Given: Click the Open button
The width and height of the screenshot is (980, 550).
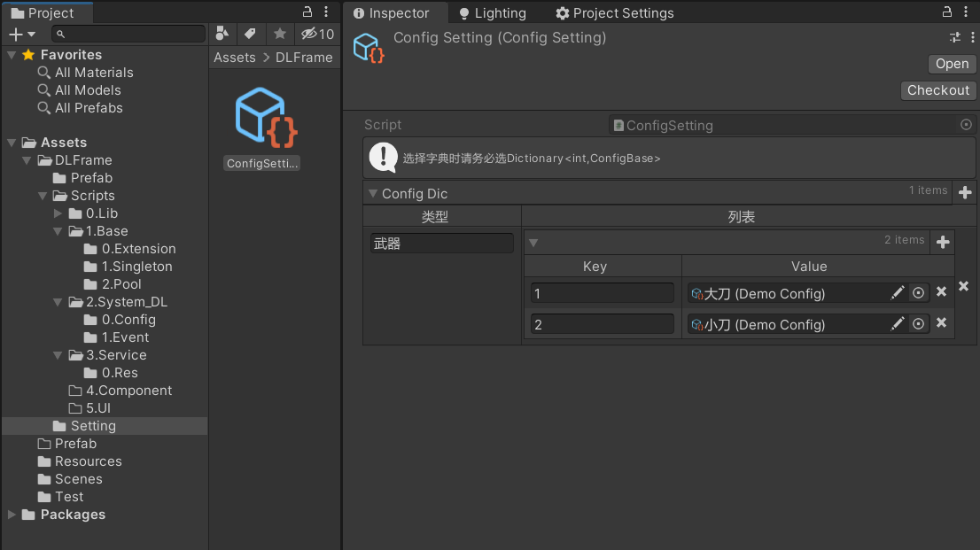Looking at the screenshot, I should 952,64.
